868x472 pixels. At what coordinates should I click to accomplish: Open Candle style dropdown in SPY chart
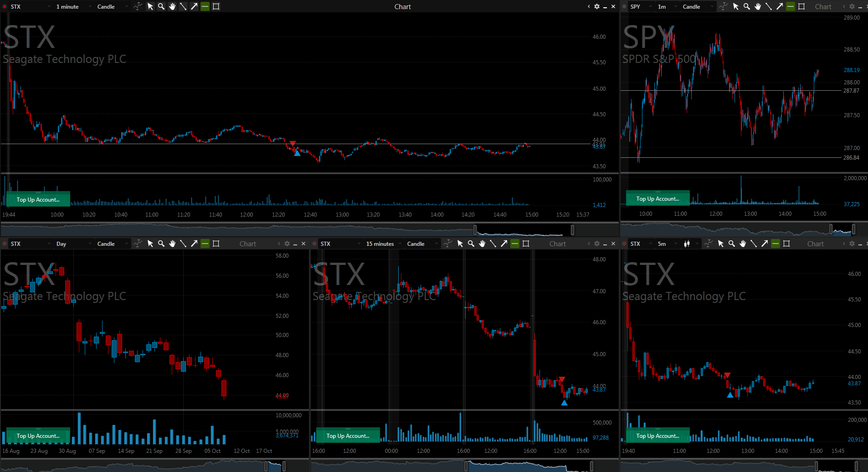(x=698, y=6)
